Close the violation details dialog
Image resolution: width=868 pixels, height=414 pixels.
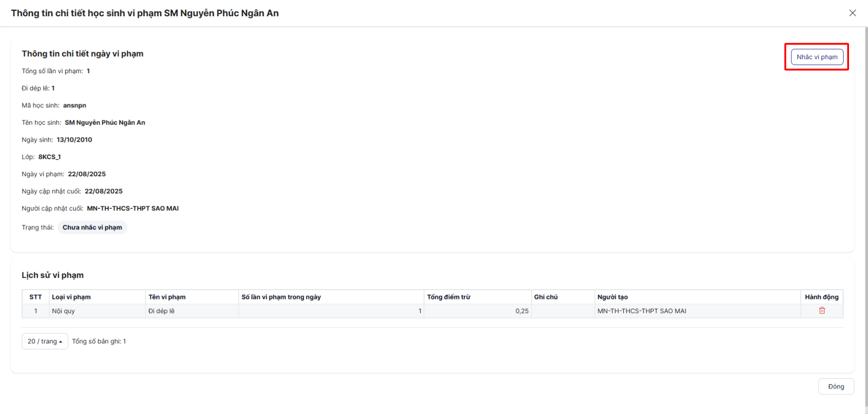[852, 13]
